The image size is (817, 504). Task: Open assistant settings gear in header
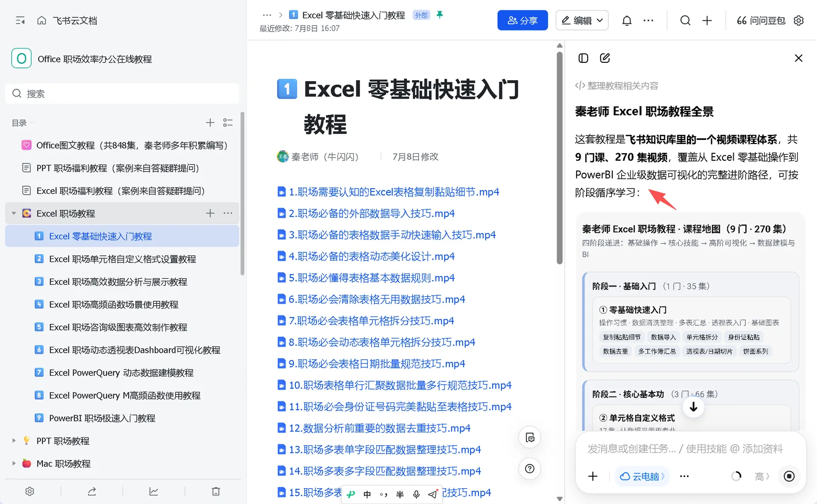(x=799, y=20)
